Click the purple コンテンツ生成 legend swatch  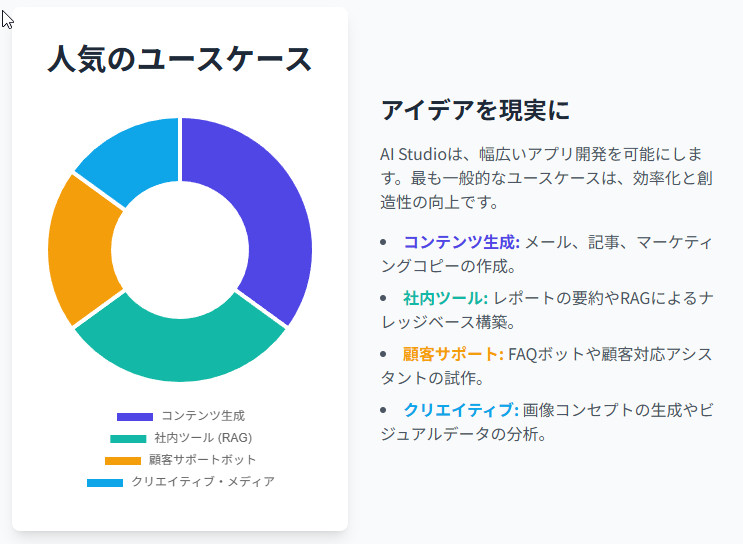[x=135, y=416]
